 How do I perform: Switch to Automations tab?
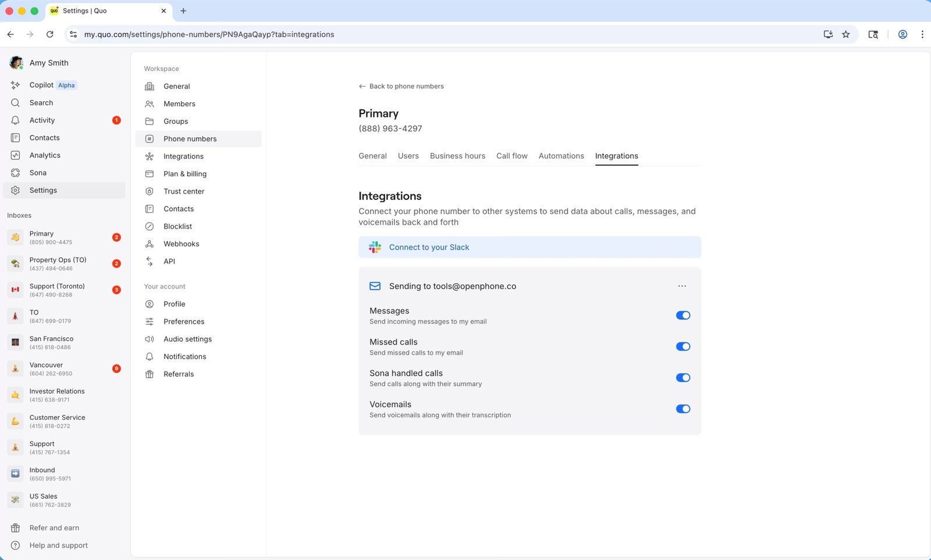[x=562, y=156]
